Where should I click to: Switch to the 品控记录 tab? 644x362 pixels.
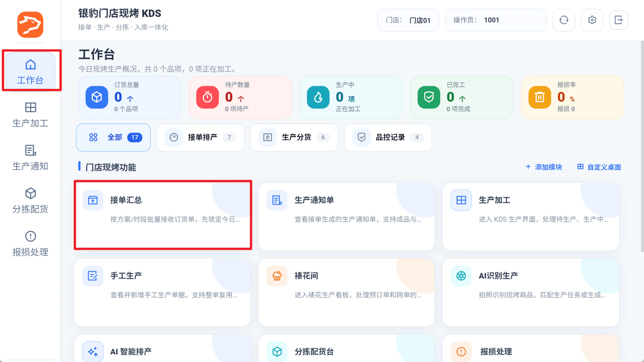tap(388, 137)
